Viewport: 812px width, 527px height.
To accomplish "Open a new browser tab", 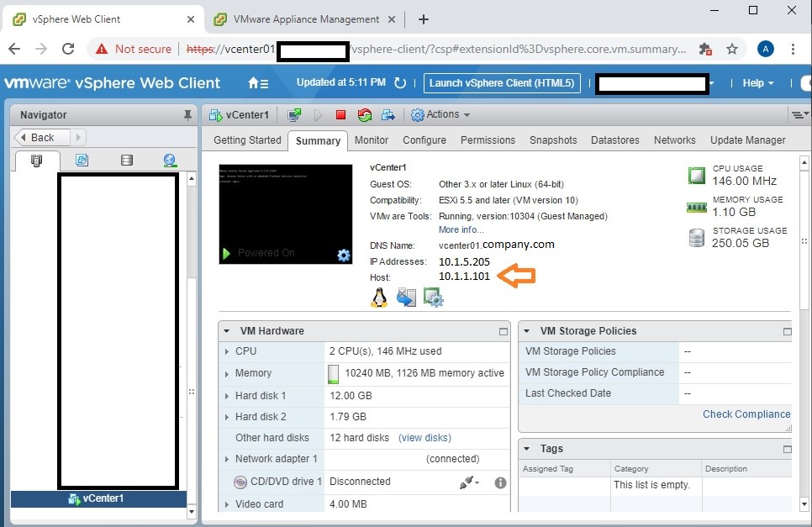I will [424, 19].
